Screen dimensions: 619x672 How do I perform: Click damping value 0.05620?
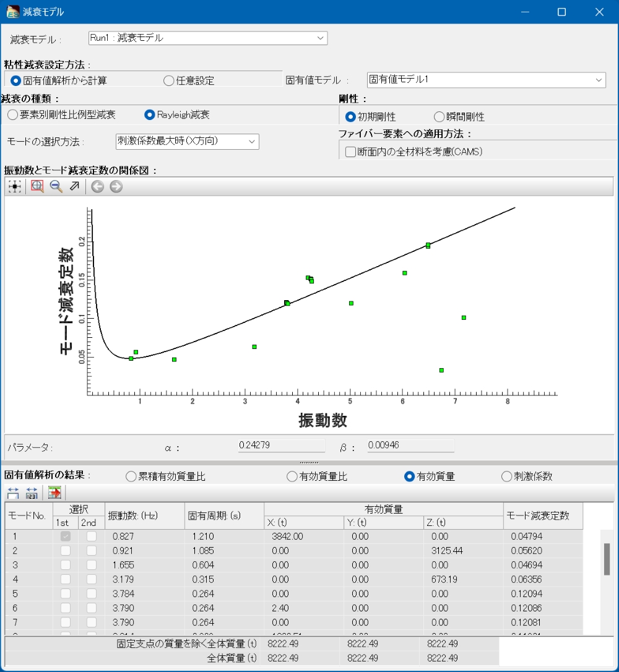[x=543, y=551]
